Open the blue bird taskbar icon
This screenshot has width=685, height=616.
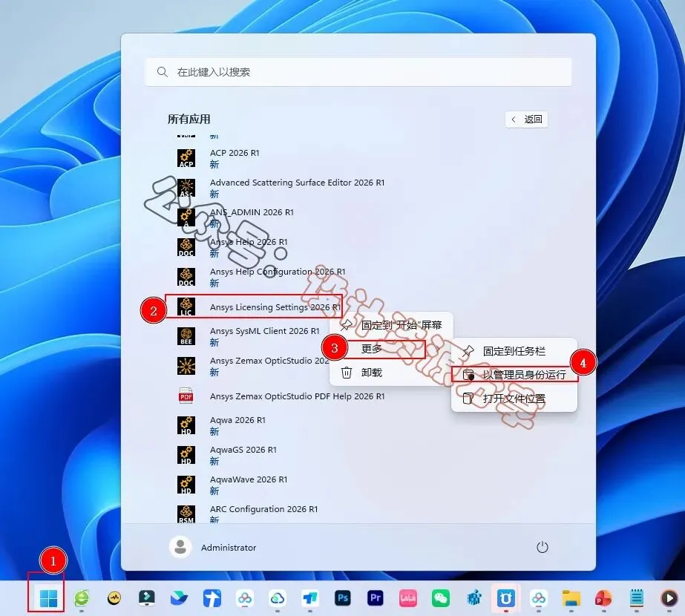pos(179,598)
